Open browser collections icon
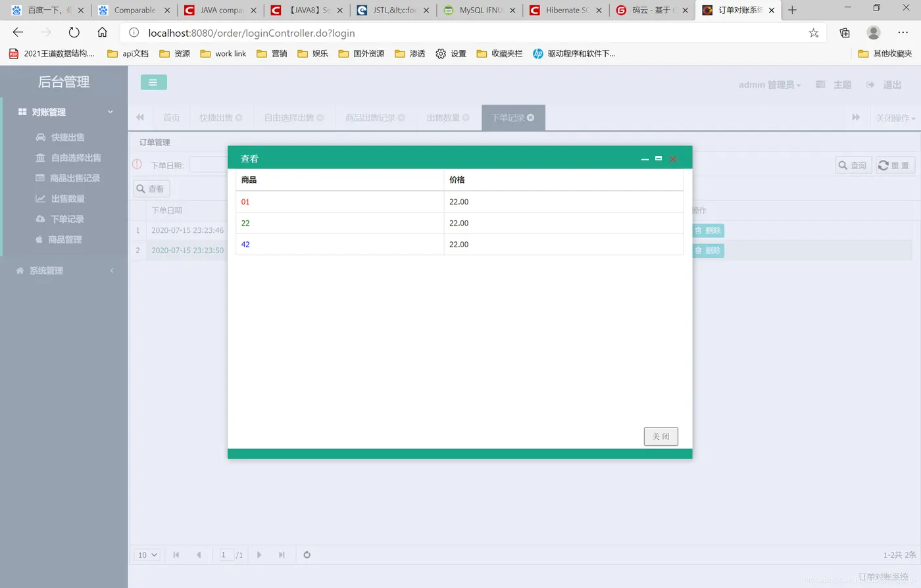 click(x=845, y=33)
